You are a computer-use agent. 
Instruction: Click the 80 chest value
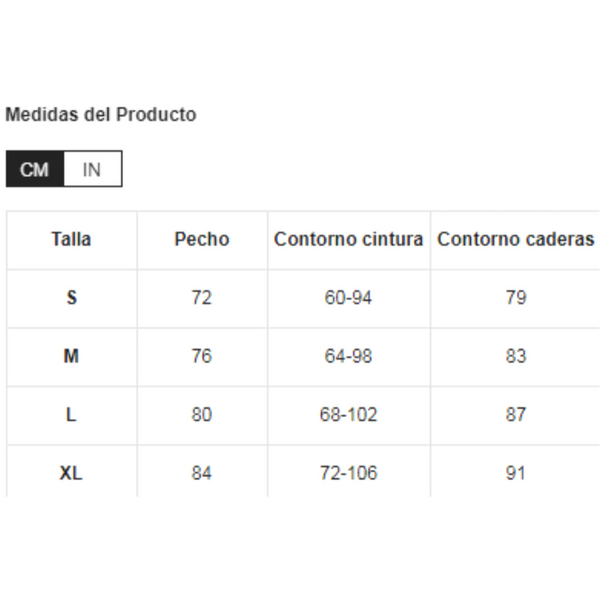coord(202,414)
